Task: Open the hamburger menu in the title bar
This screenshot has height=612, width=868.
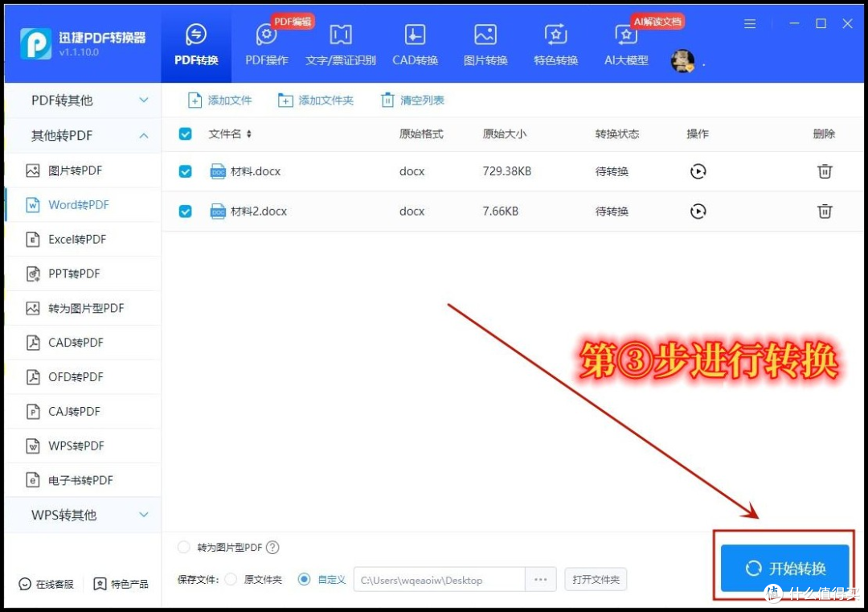Action: [750, 24]
